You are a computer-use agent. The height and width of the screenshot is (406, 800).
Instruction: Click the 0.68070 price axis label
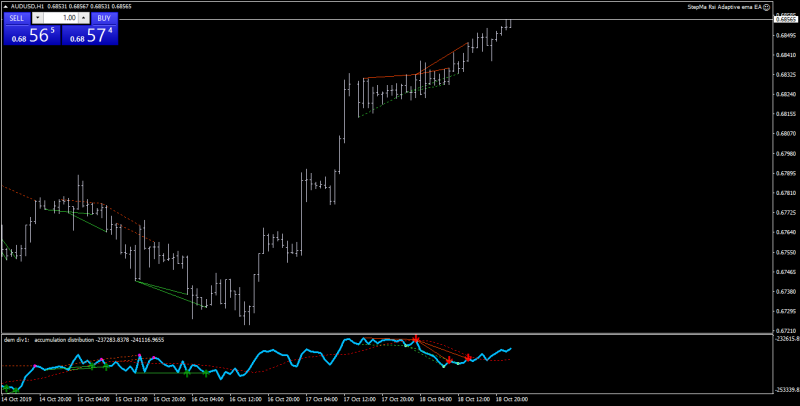[x=786, y=134]
